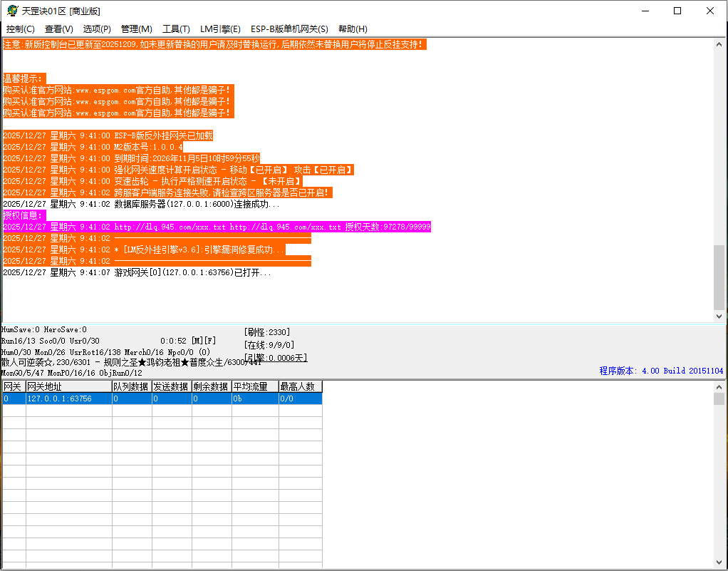Open the 选项(P) menu

point(97,29)
